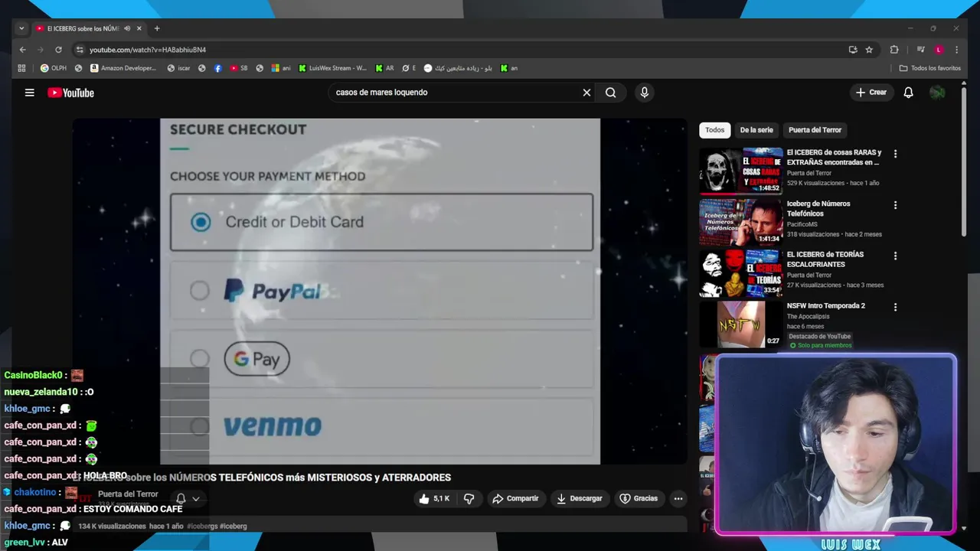Expand the subscription bell notification dropdown
The height and width of the screenshot is (551, 980).
[x=196, y=499]
